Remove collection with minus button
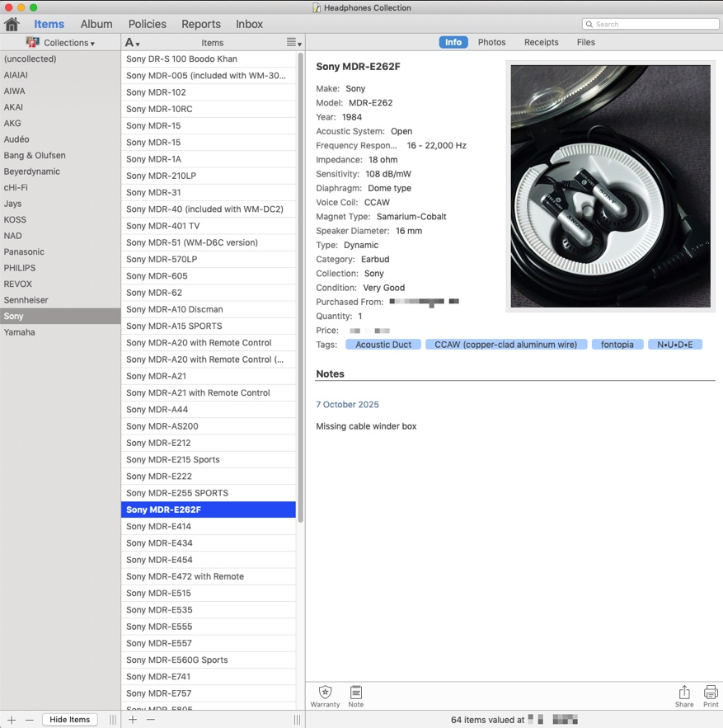This screenshot has width=723, height=728. point(29,720)
